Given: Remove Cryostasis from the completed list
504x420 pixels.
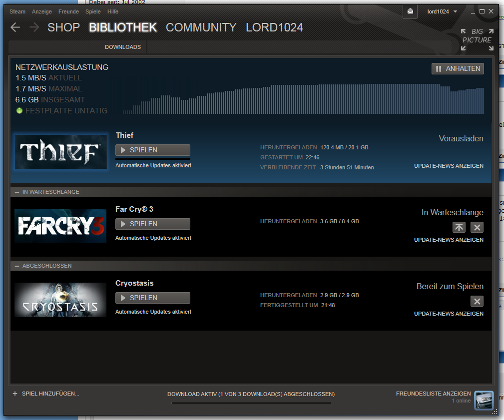Looking at the screenshot, I should click(x=477, y=302).
